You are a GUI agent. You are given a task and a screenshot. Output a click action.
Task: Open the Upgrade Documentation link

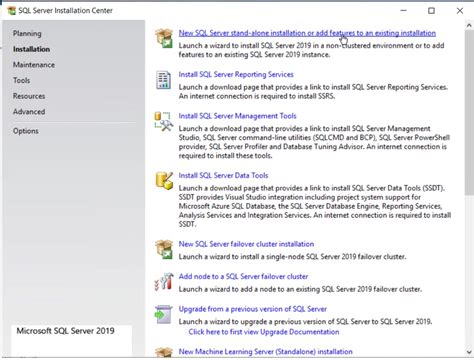click(264, 332)
